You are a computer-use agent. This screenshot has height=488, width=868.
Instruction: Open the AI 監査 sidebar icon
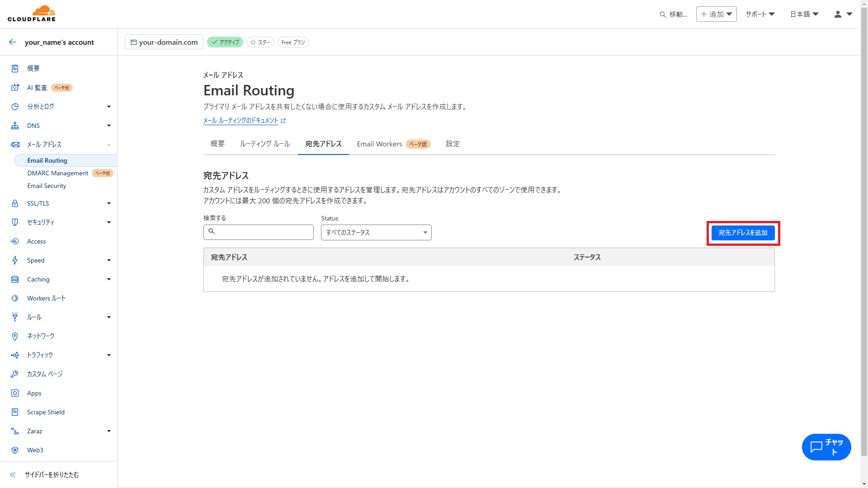[x=15, y=88]
